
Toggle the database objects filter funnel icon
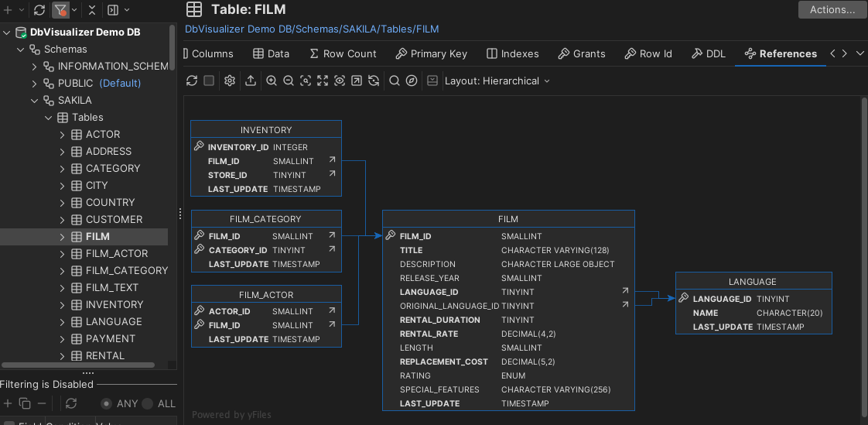pos(60,10)
